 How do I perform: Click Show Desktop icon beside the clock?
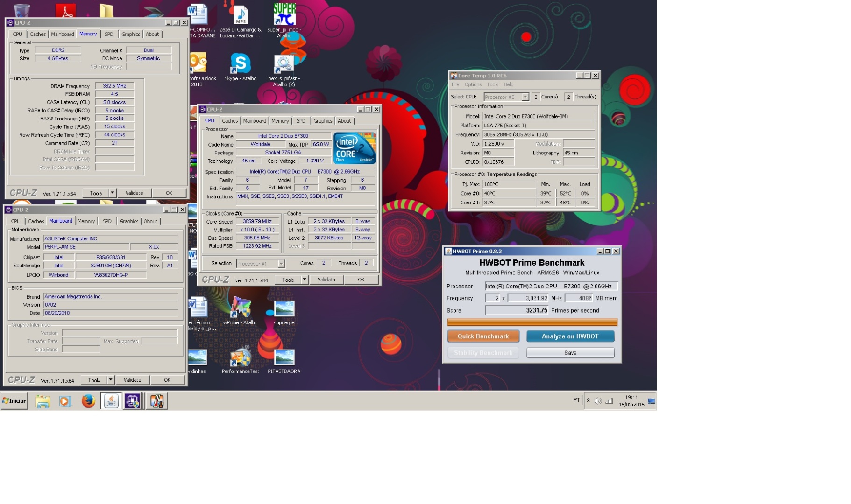[652, 401]
